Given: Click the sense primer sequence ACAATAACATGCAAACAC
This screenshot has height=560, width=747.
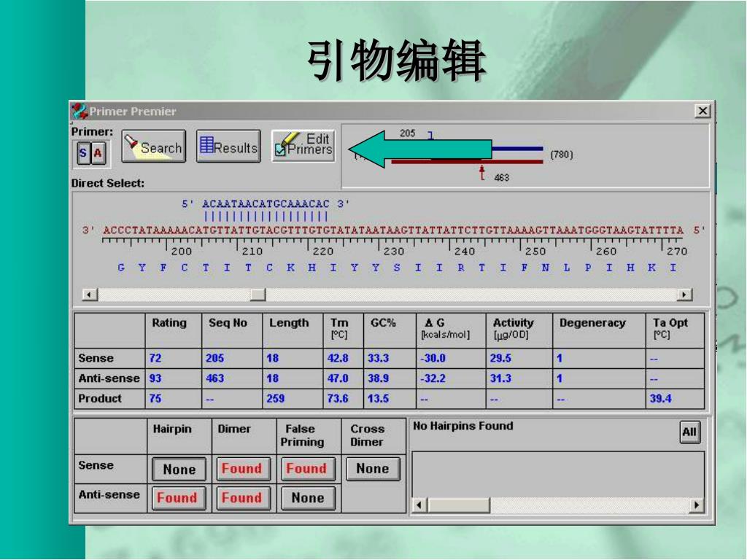Looking at the screenshot, I should click(266, 204).
